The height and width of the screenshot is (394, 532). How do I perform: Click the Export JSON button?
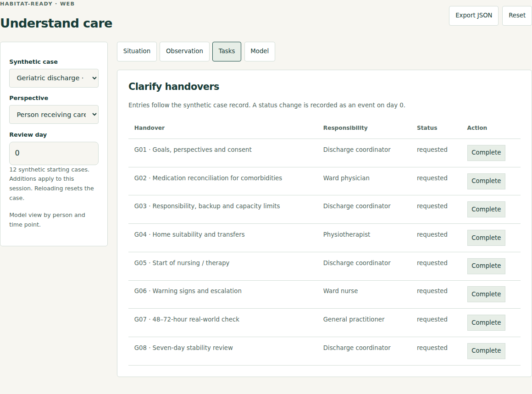474,16
